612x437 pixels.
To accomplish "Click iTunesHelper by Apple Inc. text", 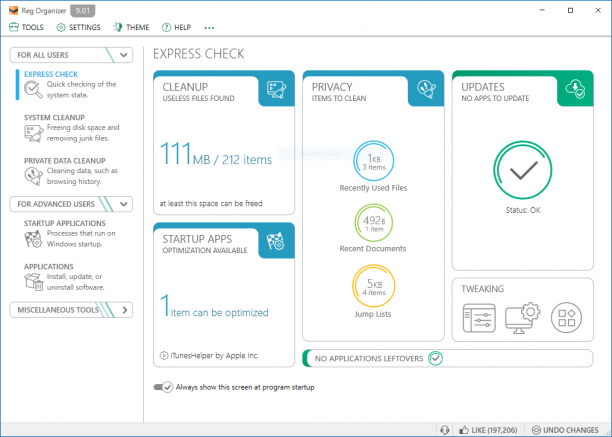I will point(215,355).
